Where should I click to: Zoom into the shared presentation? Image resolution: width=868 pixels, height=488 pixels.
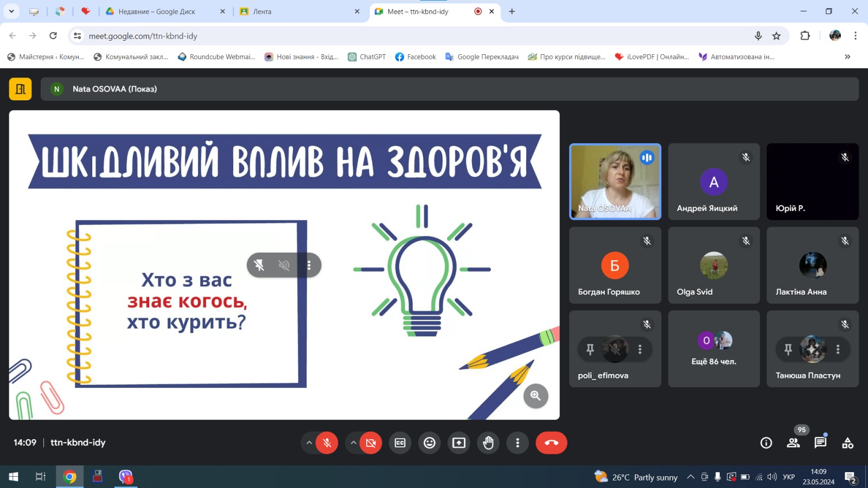[x=535, y=396]
